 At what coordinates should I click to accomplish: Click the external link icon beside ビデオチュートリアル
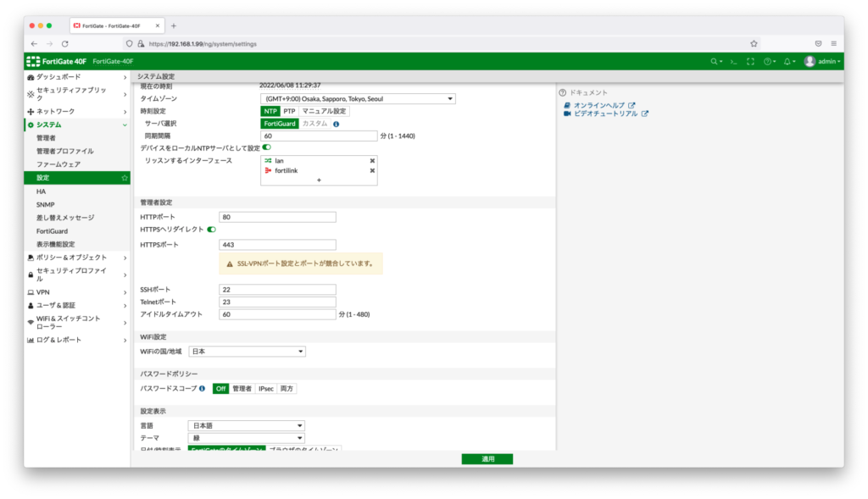pyautogui.click(x=644, y=114)
